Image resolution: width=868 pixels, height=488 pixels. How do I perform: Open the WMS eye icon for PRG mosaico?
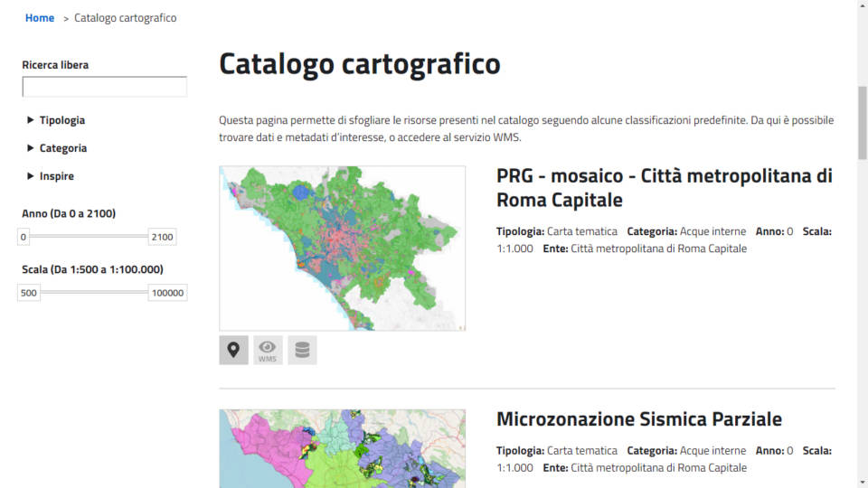[x=268, y=351]
